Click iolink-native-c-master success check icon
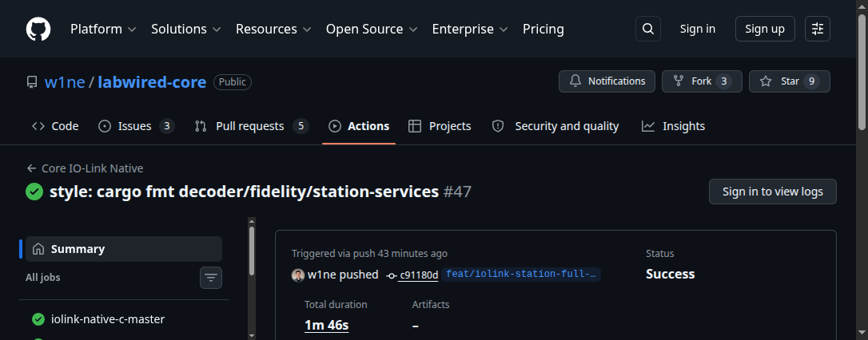 click(38, 319)
